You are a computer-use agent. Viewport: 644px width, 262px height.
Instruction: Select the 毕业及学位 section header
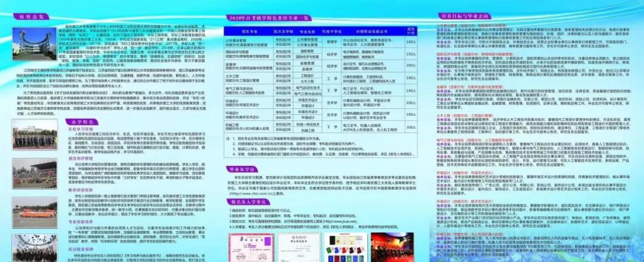(x=242, y=169)
